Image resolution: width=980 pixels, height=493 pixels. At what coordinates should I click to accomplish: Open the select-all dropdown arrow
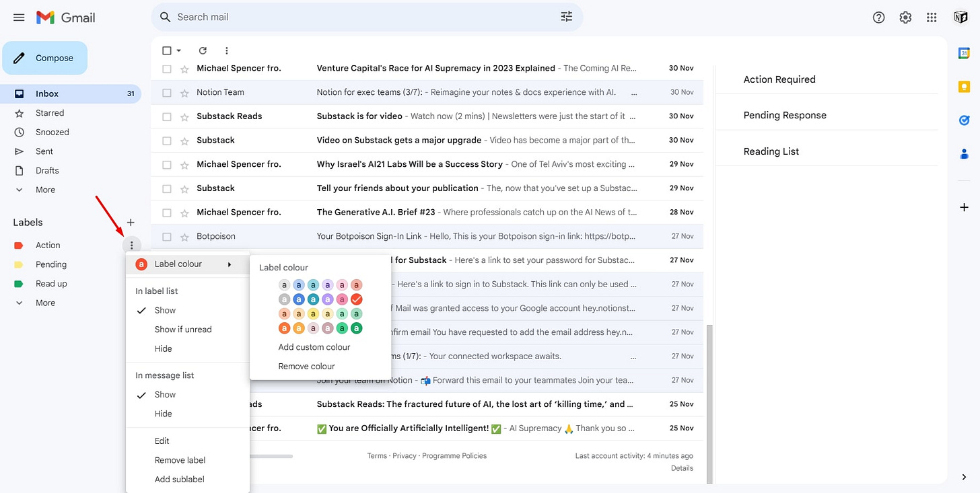tap(179, 50)
